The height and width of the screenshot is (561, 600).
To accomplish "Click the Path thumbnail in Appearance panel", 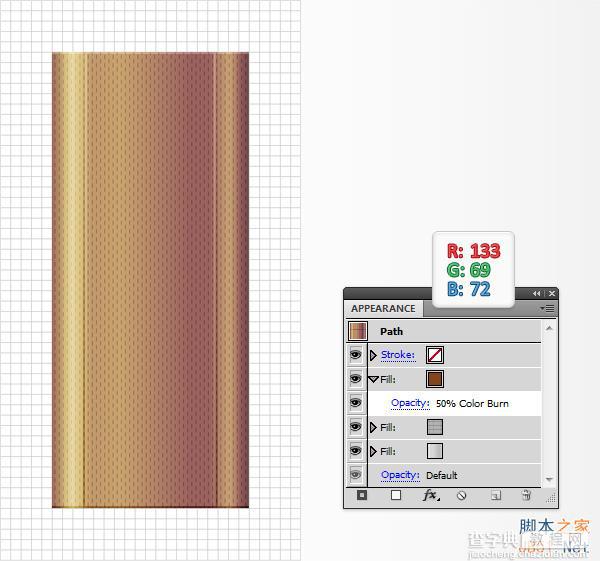I will (x=358, y=331).
